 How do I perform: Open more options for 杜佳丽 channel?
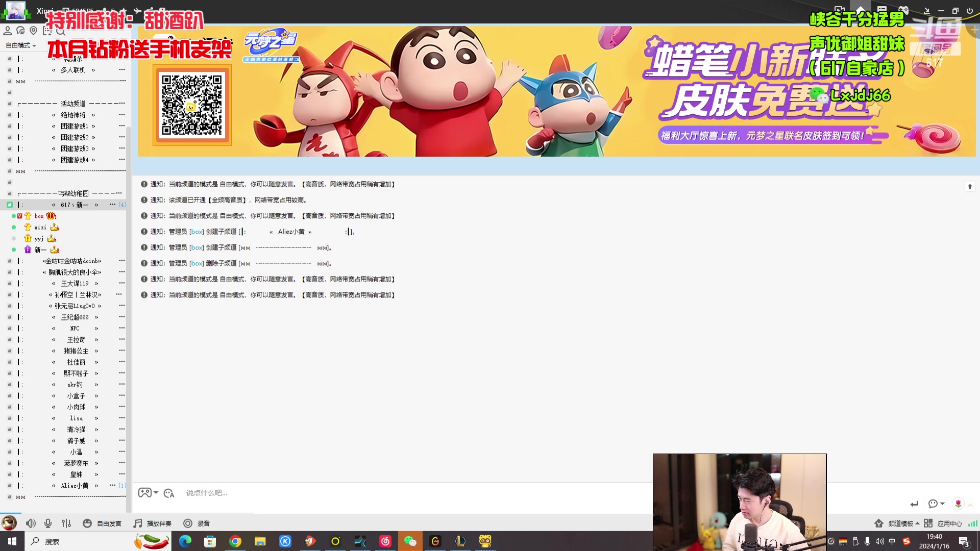tap(121, 361)
